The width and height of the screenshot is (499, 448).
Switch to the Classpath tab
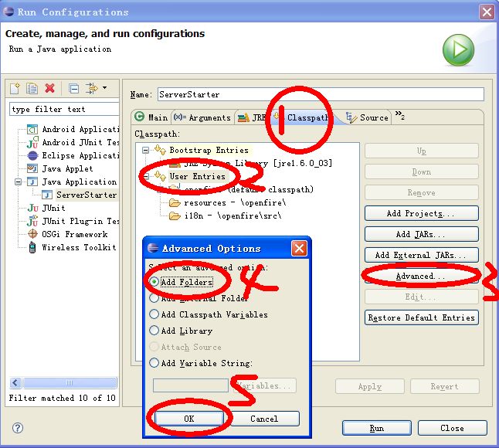click(302, 117)
